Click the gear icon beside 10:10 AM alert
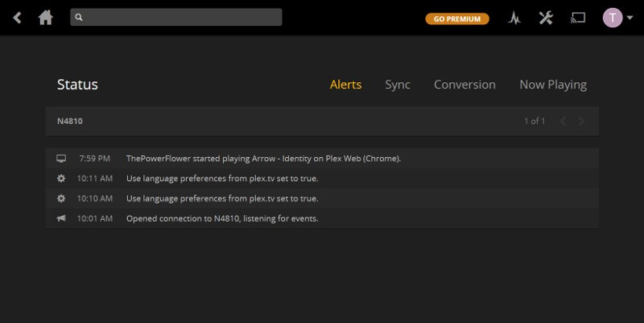Viewport: 644px width, 323px height. coord(61,198)
